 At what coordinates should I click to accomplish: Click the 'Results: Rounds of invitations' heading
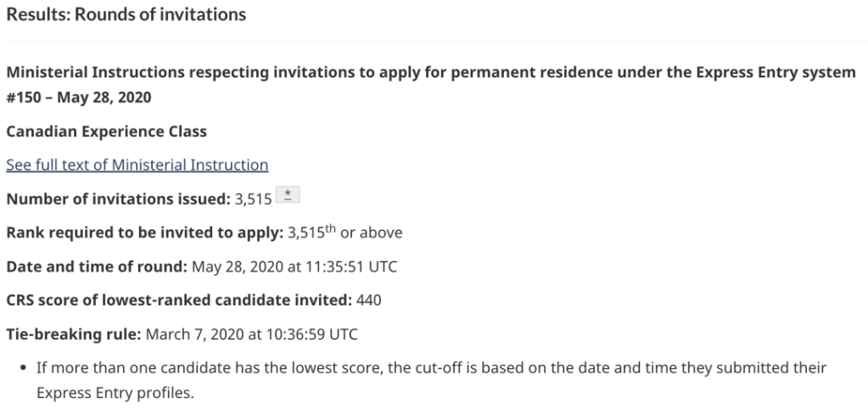tap(126, 14)
